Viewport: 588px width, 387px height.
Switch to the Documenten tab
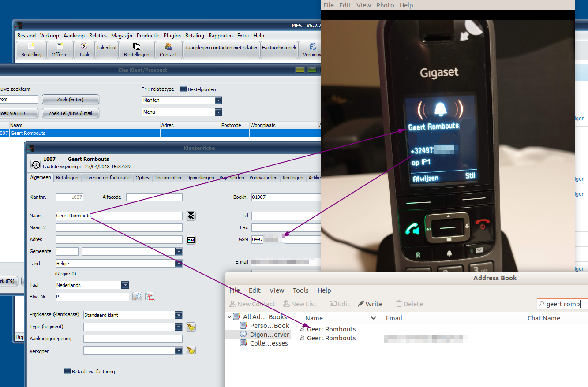[x=168, y=178]
